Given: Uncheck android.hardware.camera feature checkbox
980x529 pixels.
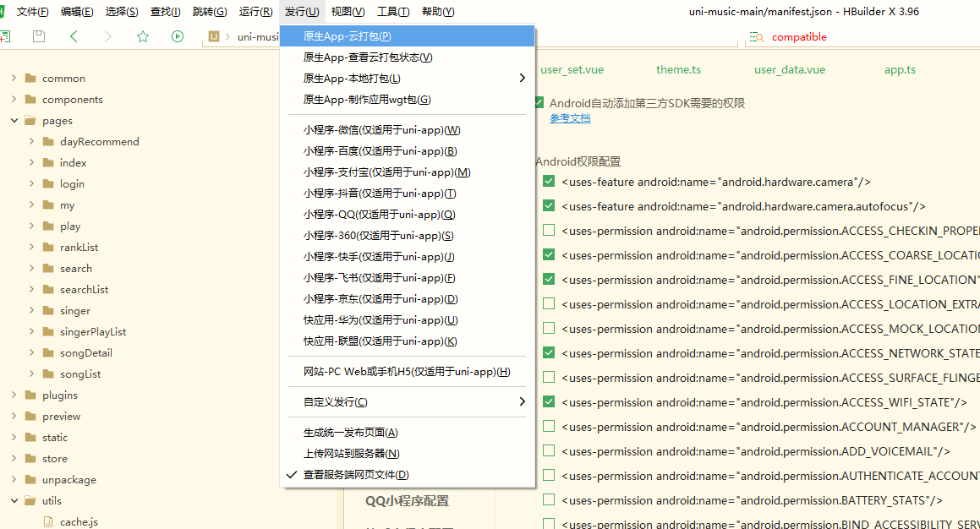Looking at the screenshot, I should (x=549, y=181).
